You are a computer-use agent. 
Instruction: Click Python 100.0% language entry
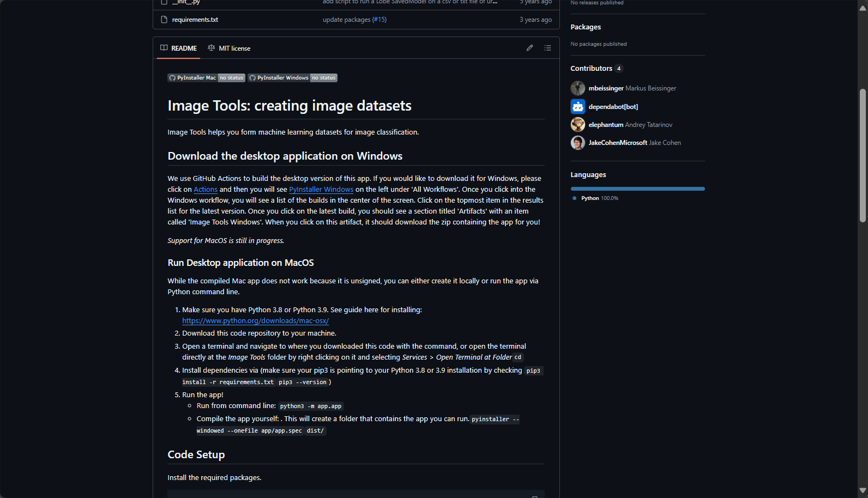tap(595, 198)
